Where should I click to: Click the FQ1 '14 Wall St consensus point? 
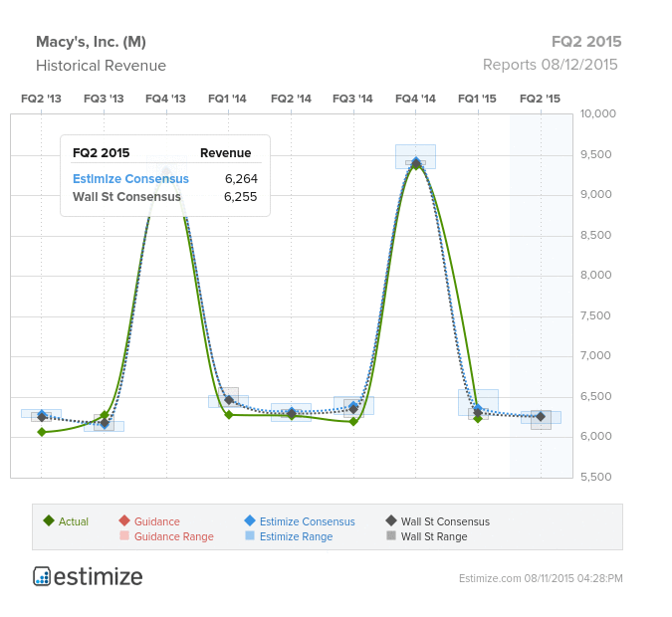click(x=229, y=400)
